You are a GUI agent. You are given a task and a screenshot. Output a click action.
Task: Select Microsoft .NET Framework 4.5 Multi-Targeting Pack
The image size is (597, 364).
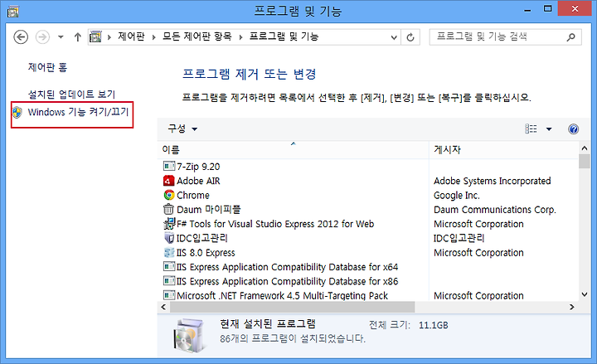coord(282,295)
